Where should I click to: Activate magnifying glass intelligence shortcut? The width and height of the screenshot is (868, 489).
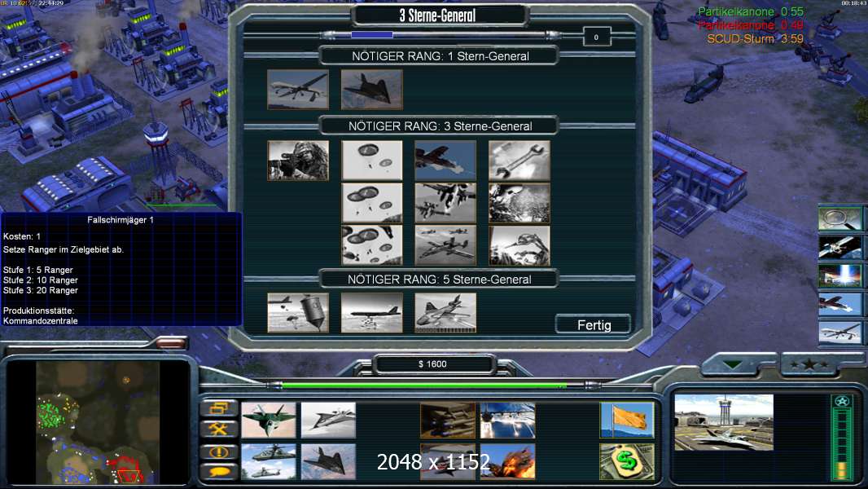tap(840, 218)
